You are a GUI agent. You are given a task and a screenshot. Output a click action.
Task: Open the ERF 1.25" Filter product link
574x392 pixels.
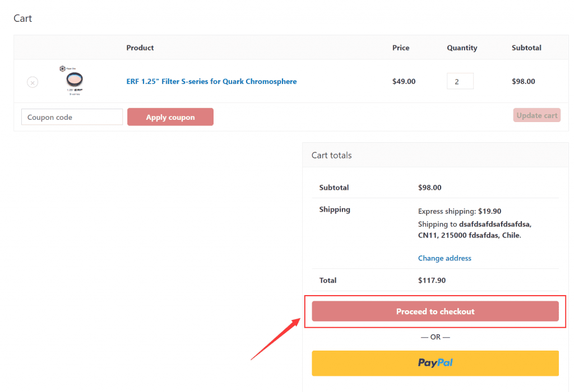pyautogui.click(x=211, y=82)
